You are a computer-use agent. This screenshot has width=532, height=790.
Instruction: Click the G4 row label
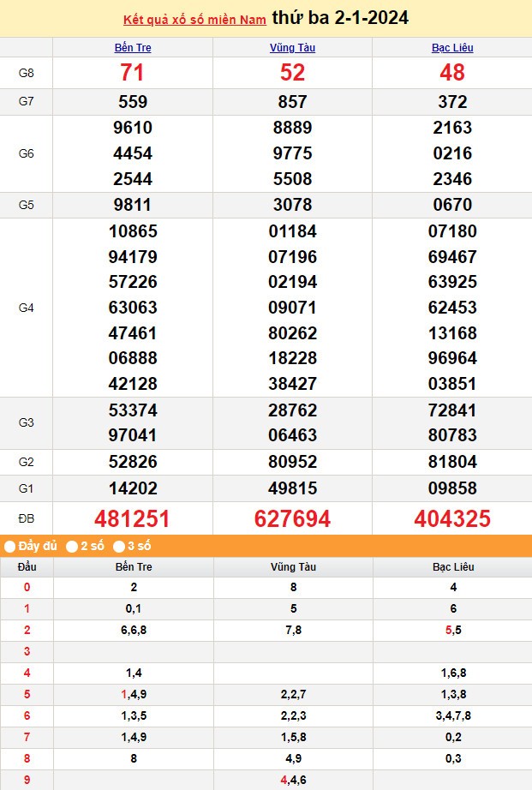pyautogui.click(x=27, y=308)
